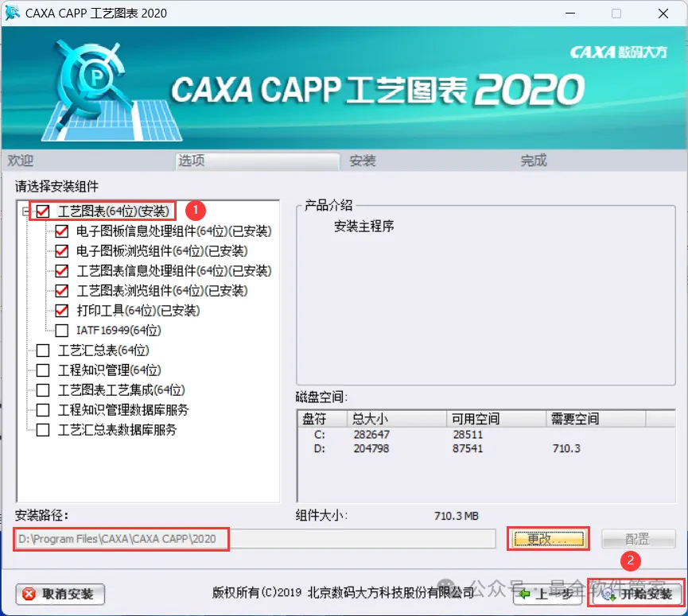Click the 更改... button

pyautogui.click(x=548, y=539)
